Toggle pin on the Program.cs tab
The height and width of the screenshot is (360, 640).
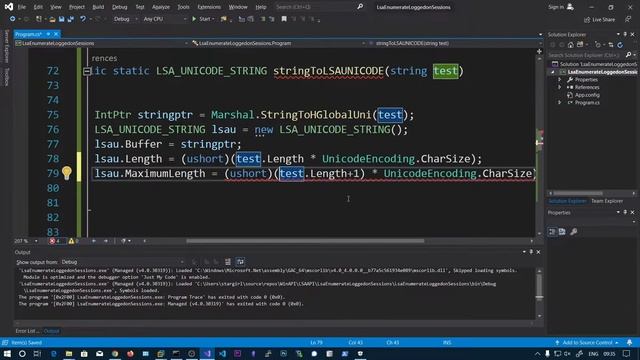click(x=48, y=34)
